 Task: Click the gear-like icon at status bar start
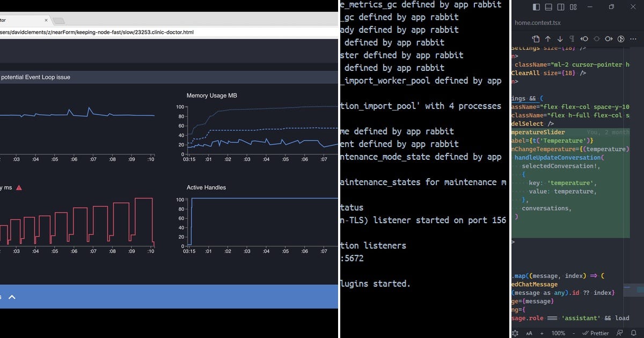point(515,333)
